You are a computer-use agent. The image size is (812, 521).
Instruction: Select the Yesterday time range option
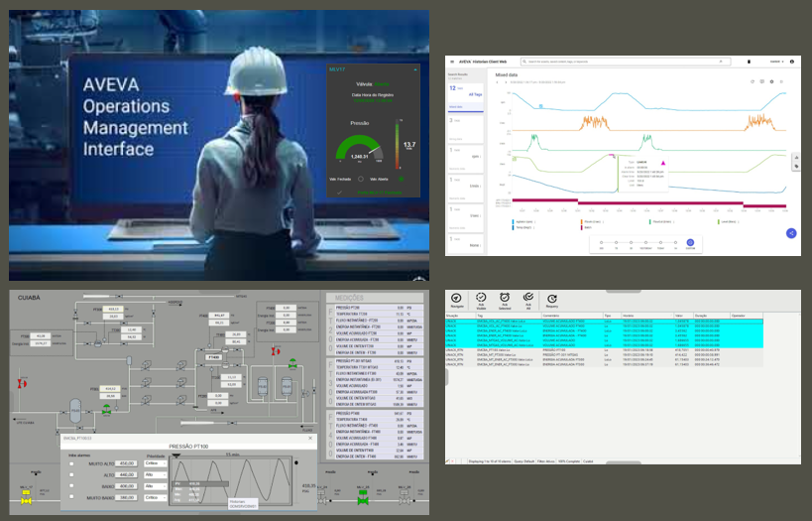(645, 242)
